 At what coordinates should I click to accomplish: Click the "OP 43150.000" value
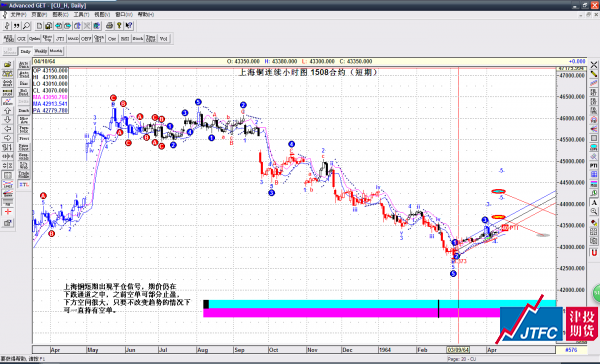click(x=50, y=70)
